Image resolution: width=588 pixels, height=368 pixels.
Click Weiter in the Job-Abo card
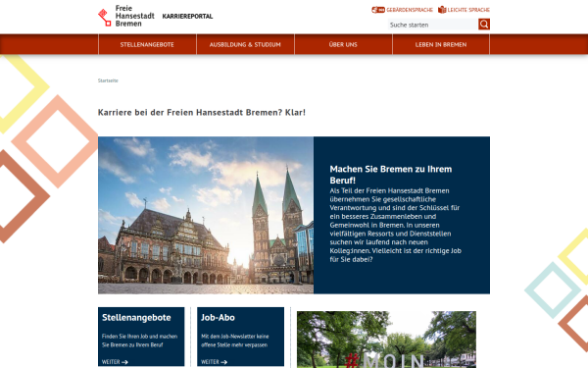pos(214,362)
